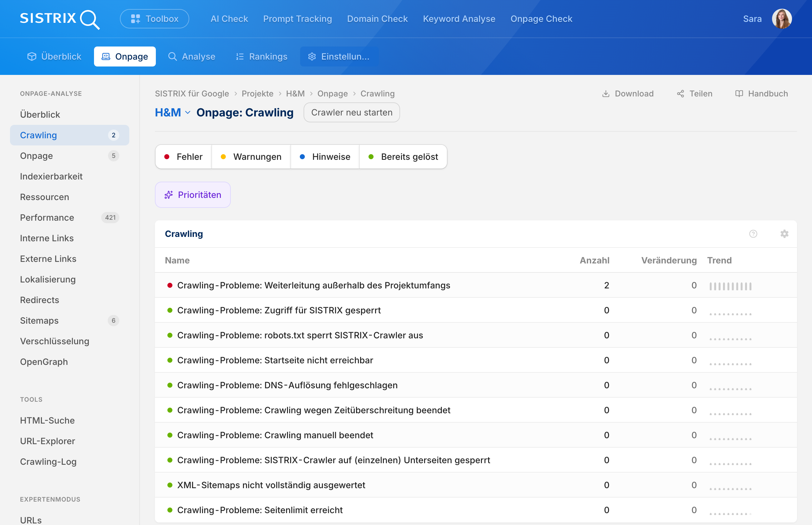Sort table by Veränderung column
Image resolution: width=812 pixels, height=525 pixels.
[x=669, y=260]
